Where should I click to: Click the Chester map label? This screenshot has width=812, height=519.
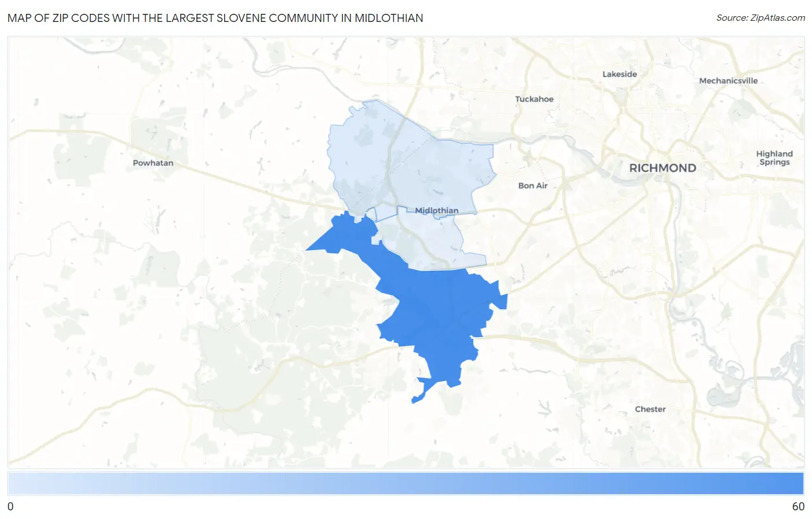pos(650,409)
